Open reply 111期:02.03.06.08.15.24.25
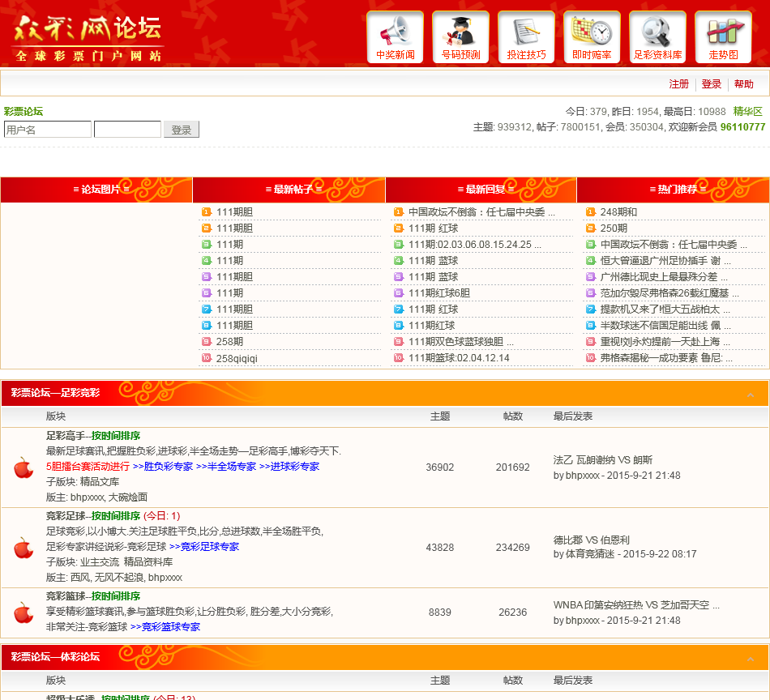Image resolution: width=770 pixels, height=700 pixels. (x=474, y=245)
